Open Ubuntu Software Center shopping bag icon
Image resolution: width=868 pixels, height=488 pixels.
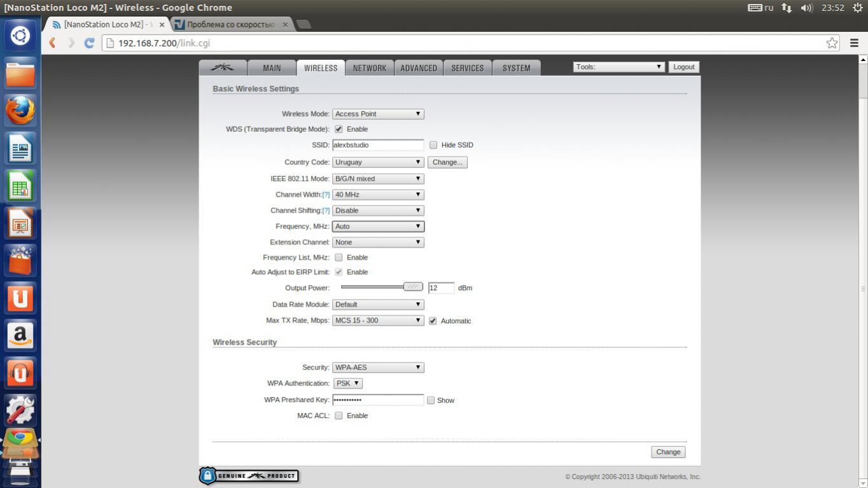pos(20,261)
